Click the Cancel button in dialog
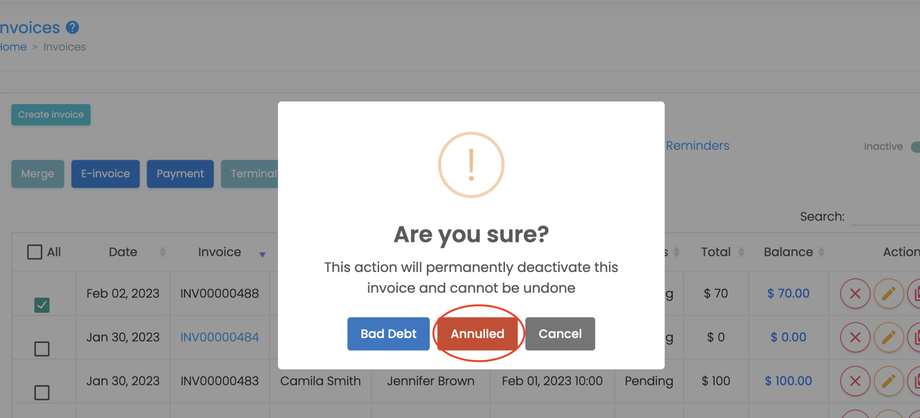Viewport: 920px width, 418px height. tap(560, 334)
